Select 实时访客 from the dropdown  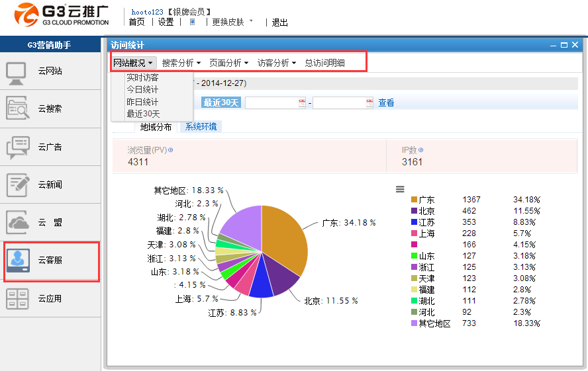[x=142, y=77]
